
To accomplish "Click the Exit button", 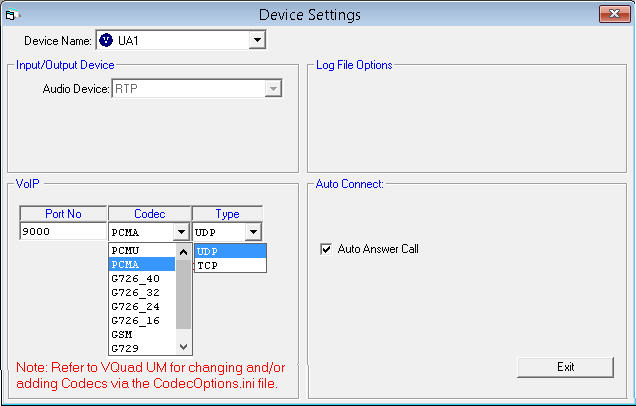I will pos(565,367).
